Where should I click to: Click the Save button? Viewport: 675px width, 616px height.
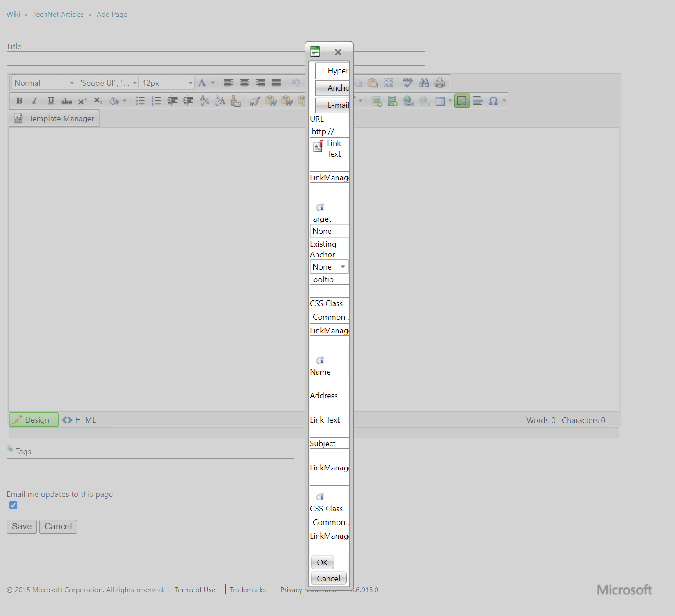21,526
